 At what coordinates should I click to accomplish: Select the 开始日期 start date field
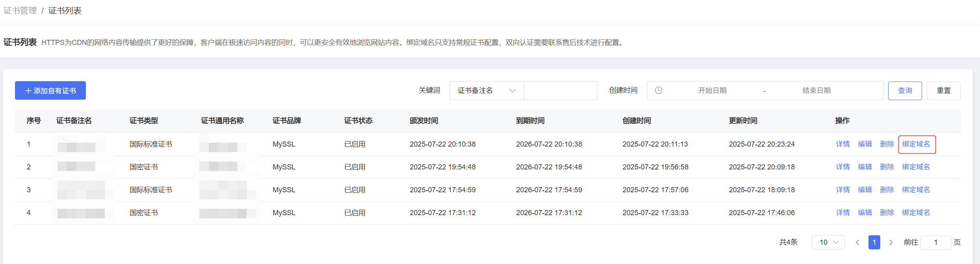(x=712, y=91)
